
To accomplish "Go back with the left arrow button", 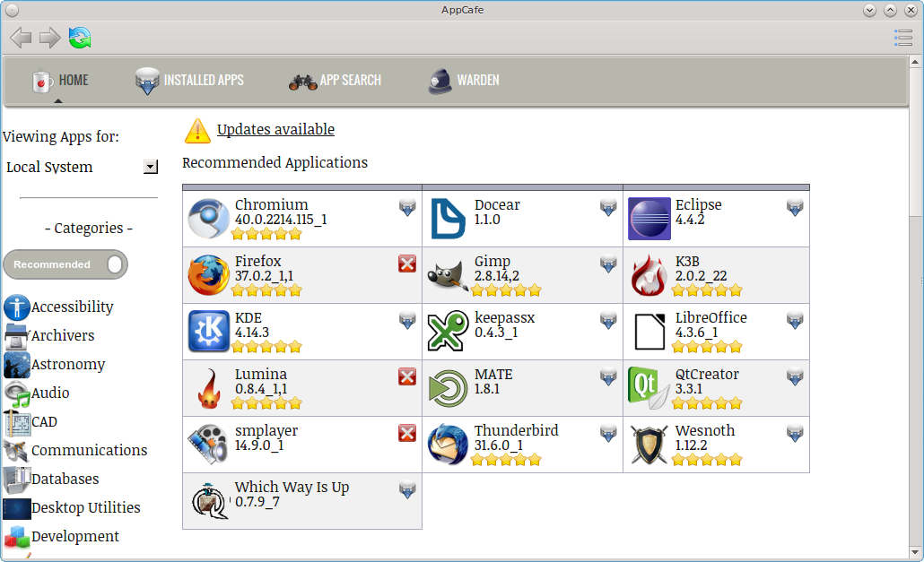I will [x=22, y=39].
